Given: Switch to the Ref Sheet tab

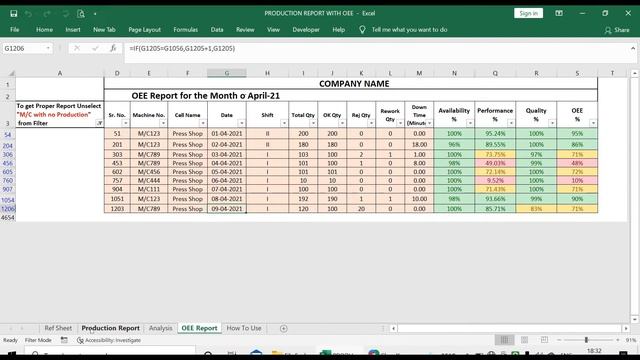Looking at the screenshot, I should (x=58, y=328).
